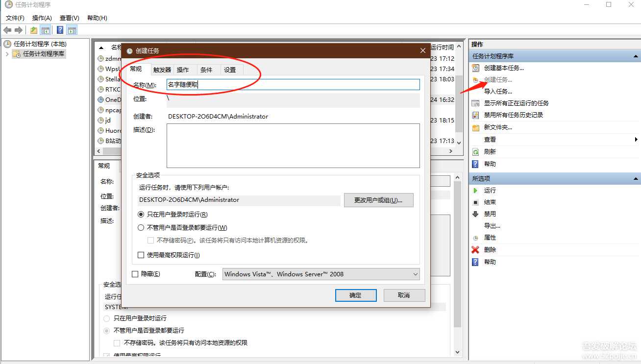The width and height of the screenshot is (641, 364).
Task: Click the 描述(D) text area
Action: tap(293, 146)
